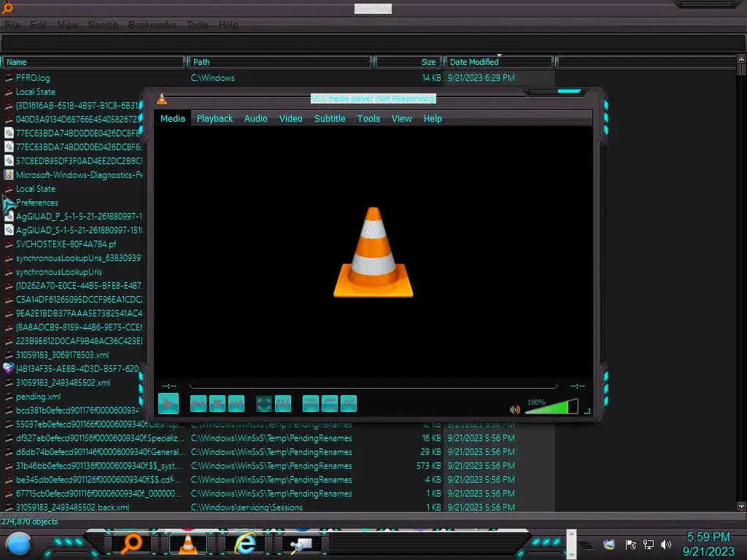This screenshot has height=560, width=747.
Task: Select PFRO.log file in results
Action: click(x=32, y=78)
